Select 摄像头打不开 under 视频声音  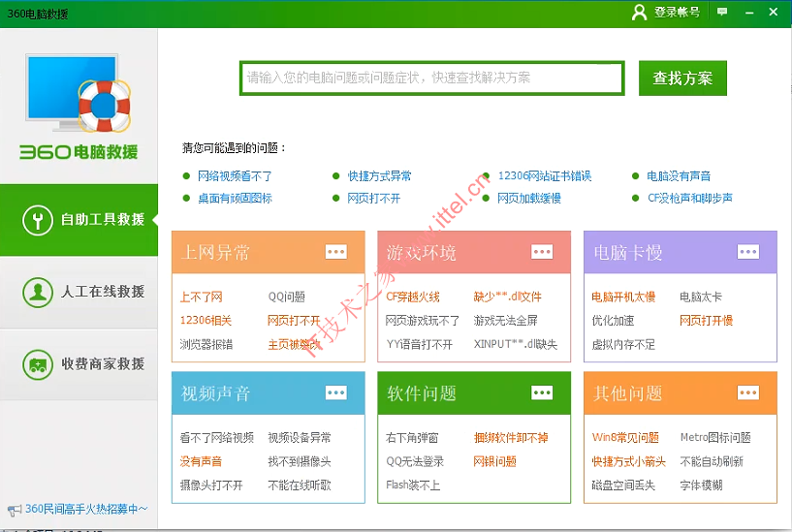point(211,485)
